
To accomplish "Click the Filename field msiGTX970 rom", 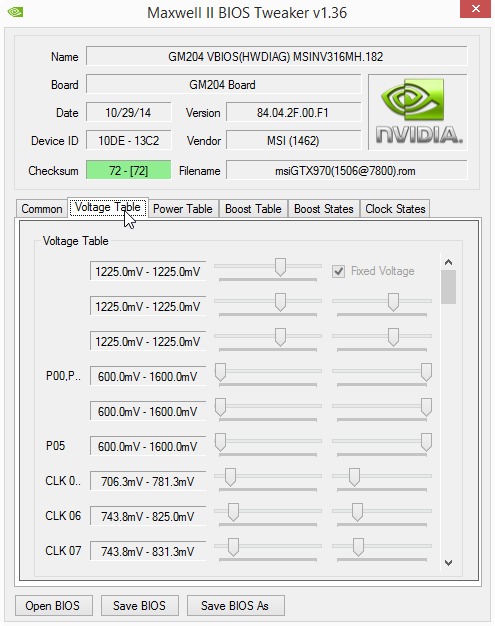I will click(x=346, y=170).
